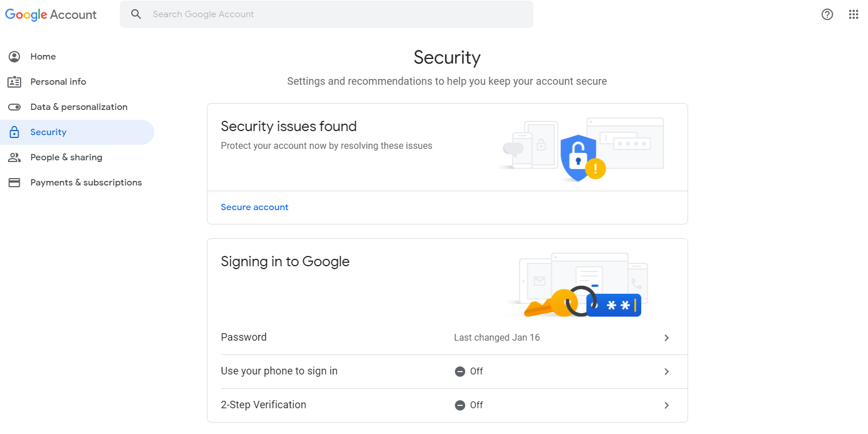868x434 pixels.
Task: Click the Google Account logo
Action: [x=51, y=14]
